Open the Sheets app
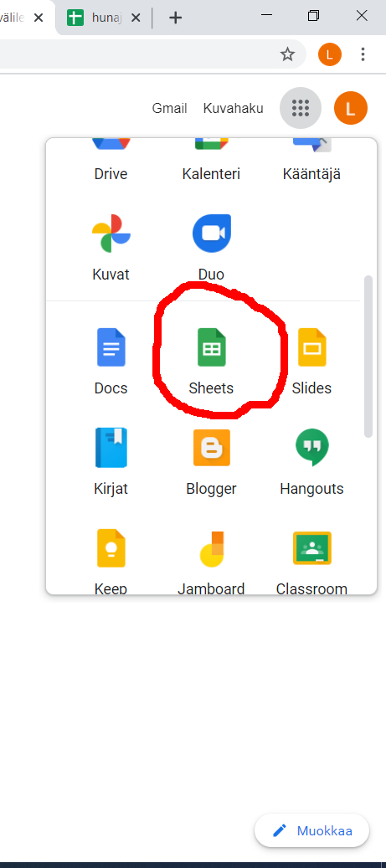This screenshot has height=868, width=386. (211, 362)
